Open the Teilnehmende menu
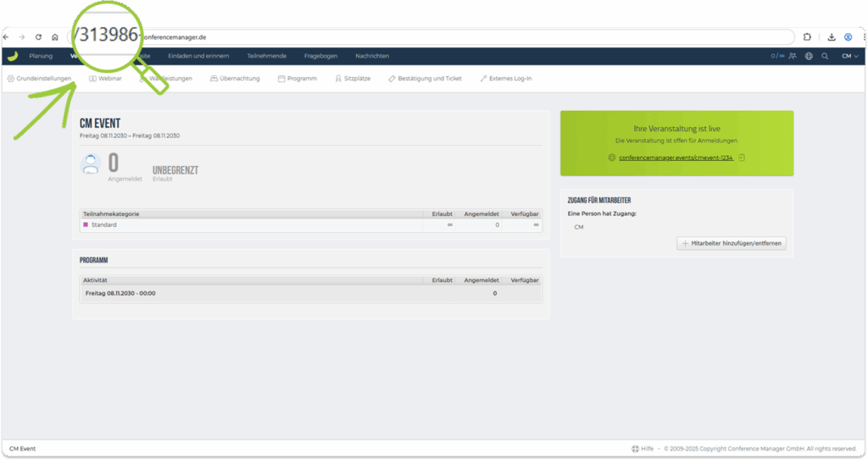This screenshot has height=460, width=868. tap(266, 56)
